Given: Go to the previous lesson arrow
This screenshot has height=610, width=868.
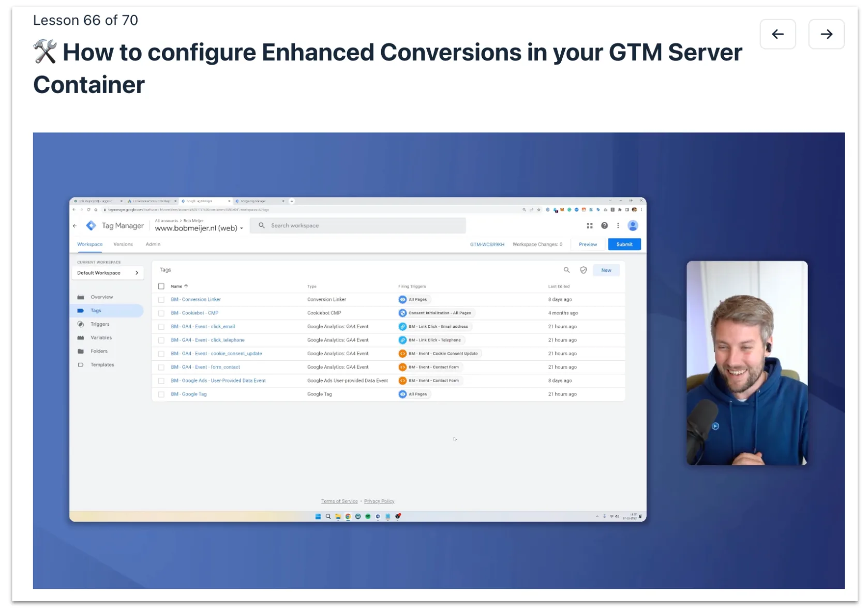Looking at the screenshot, I should (x=777, y=34).
